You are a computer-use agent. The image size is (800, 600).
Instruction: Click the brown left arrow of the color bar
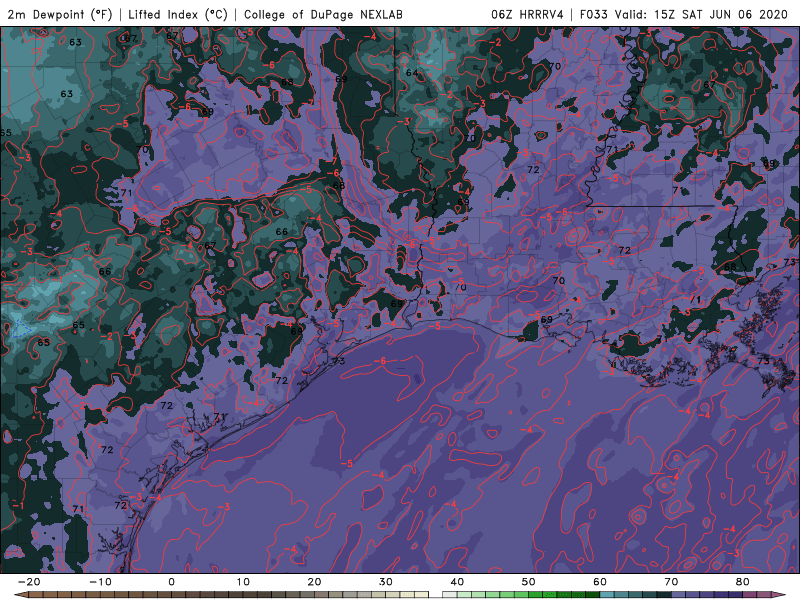[20, 595]
